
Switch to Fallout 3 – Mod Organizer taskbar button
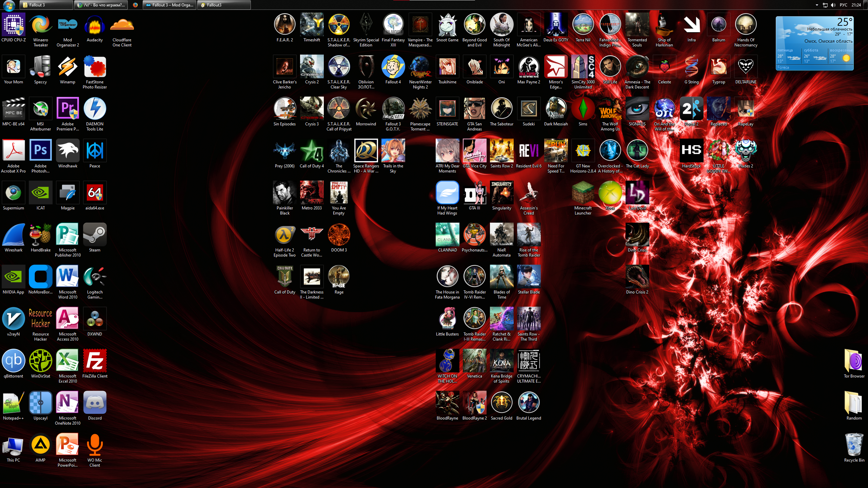coord(170,5)
